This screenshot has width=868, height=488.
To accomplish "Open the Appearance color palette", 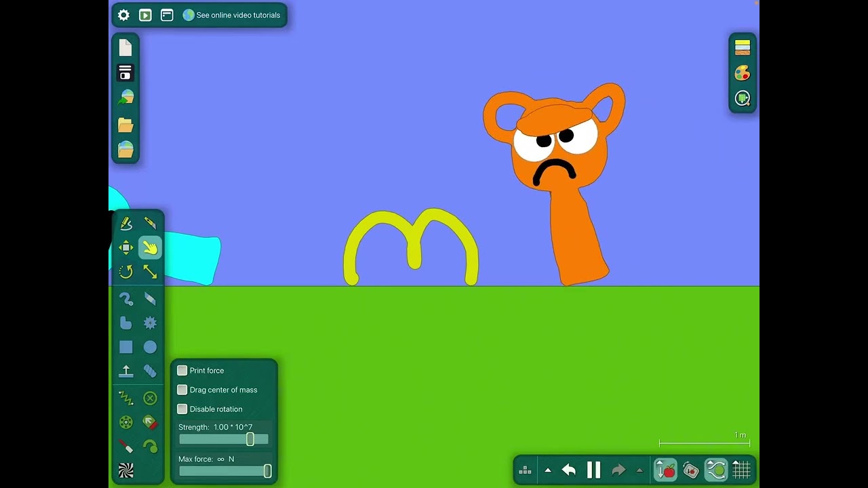I will [743, 73].
